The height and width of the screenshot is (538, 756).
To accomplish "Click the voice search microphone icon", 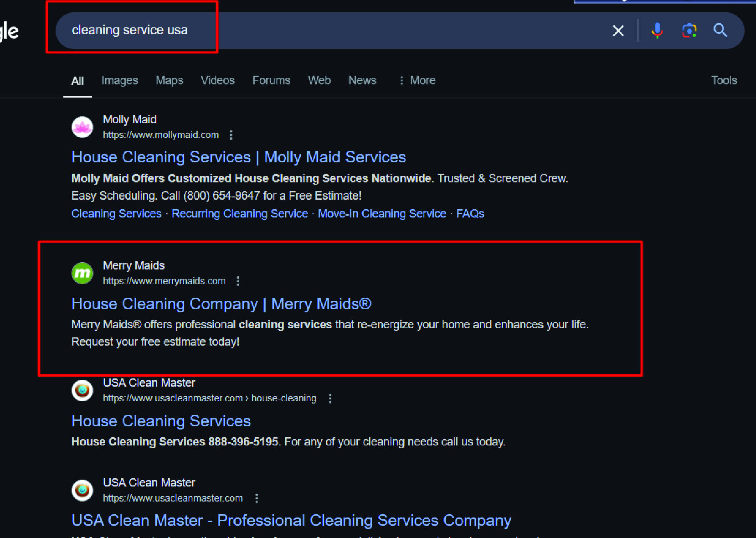I will [657, 31].
